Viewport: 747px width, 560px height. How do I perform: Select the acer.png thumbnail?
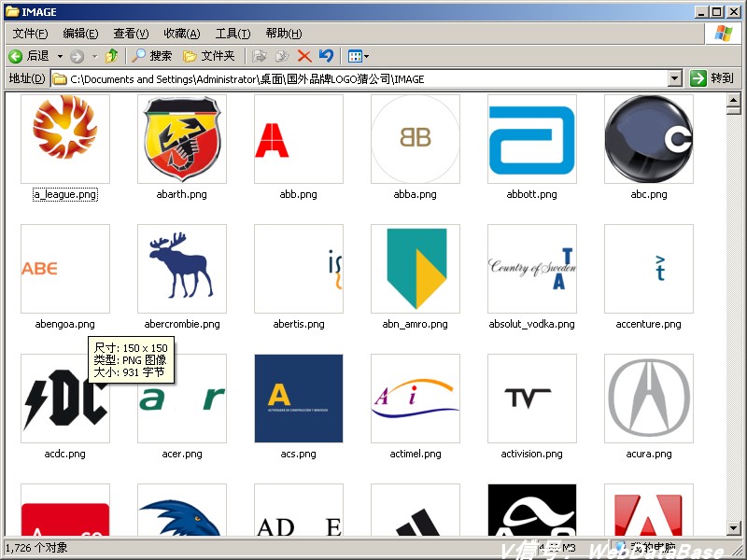point(182,399)
